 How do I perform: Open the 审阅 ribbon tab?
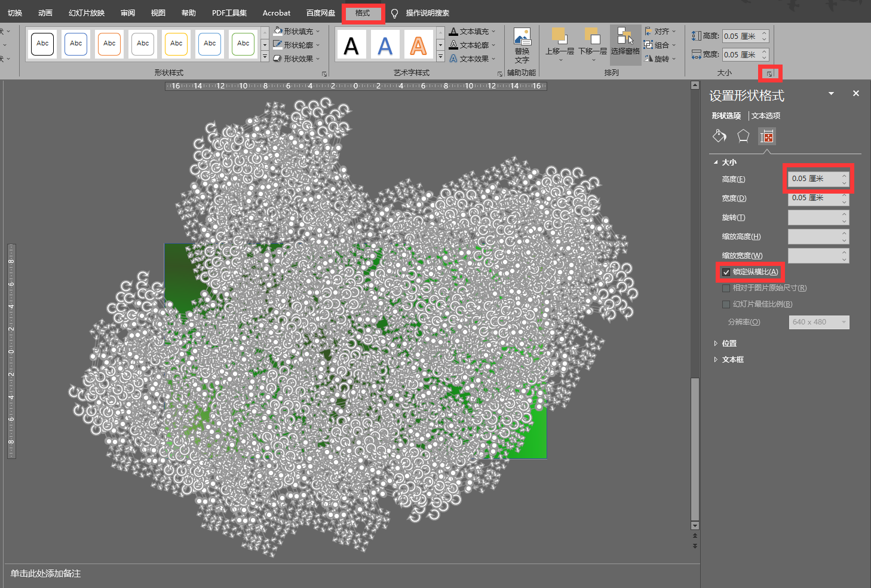[x=128, y=13]
